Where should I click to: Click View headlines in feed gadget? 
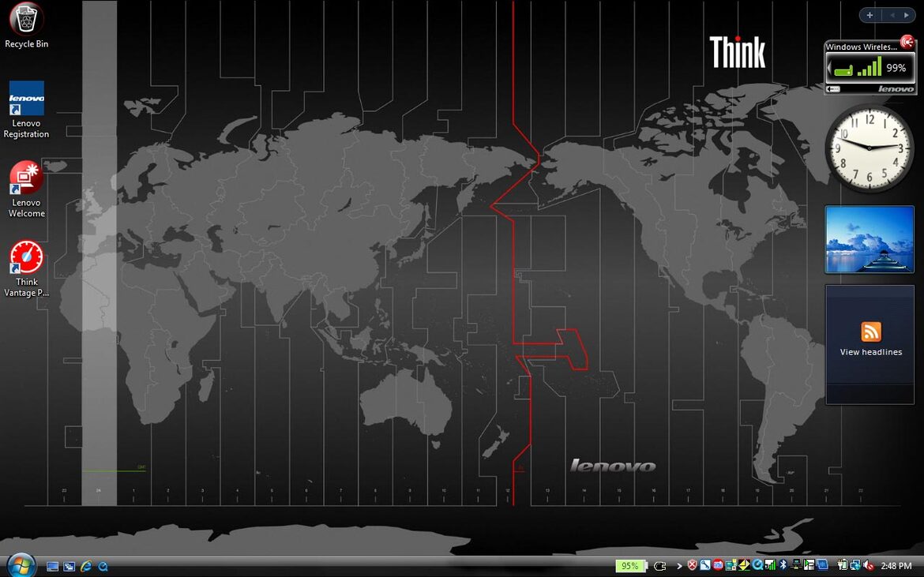[x=870, y=352]
